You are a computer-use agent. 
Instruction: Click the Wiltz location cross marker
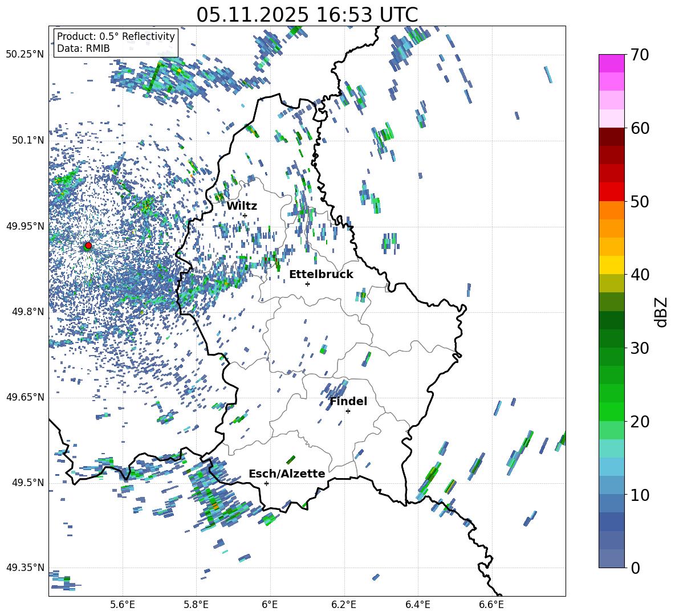[x=245, y=215]
